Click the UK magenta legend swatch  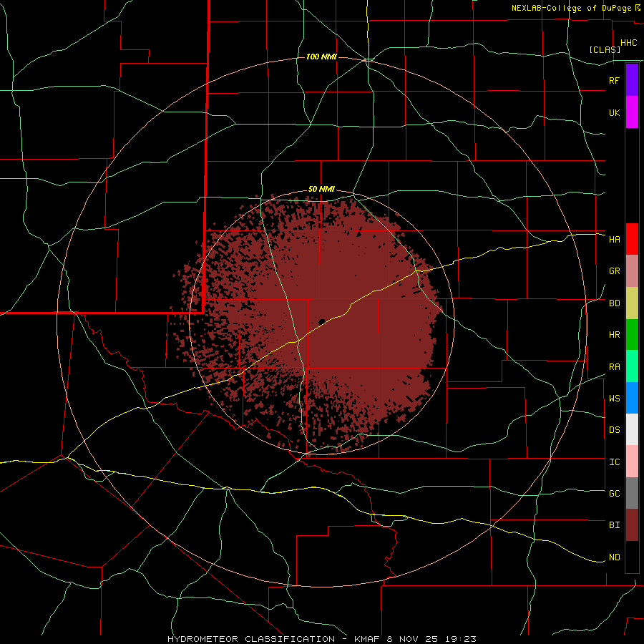(632, 112)
